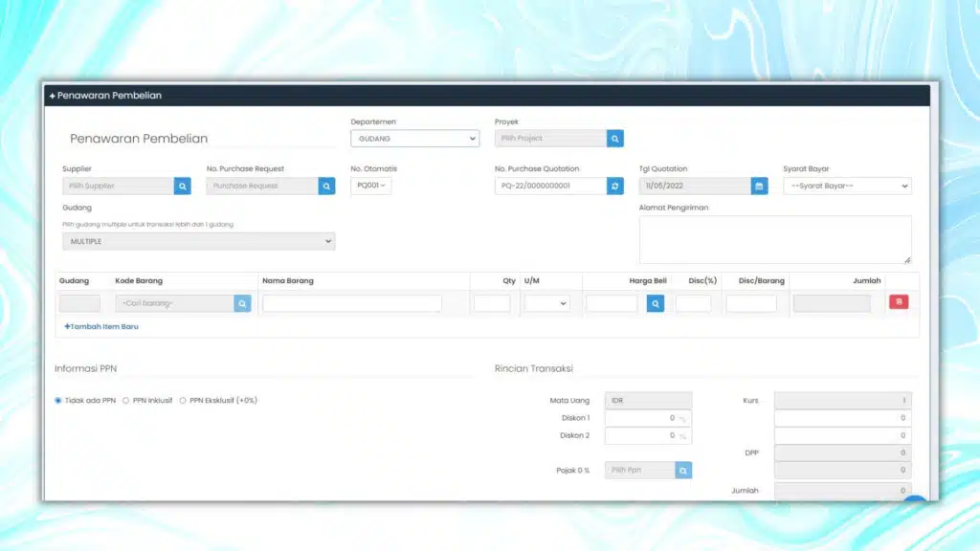Expand the No. Otomatis PQ001 dropdown
Viewport: 980px width, 551px height.
tap(371, 186)
